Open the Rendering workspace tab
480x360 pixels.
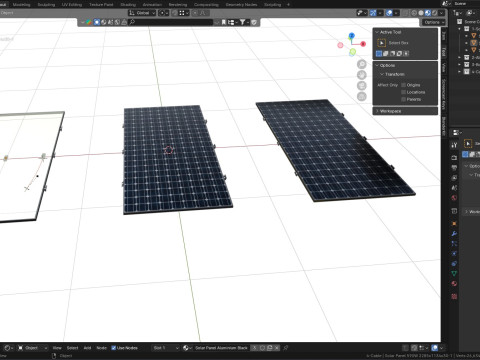coord(178,5)
